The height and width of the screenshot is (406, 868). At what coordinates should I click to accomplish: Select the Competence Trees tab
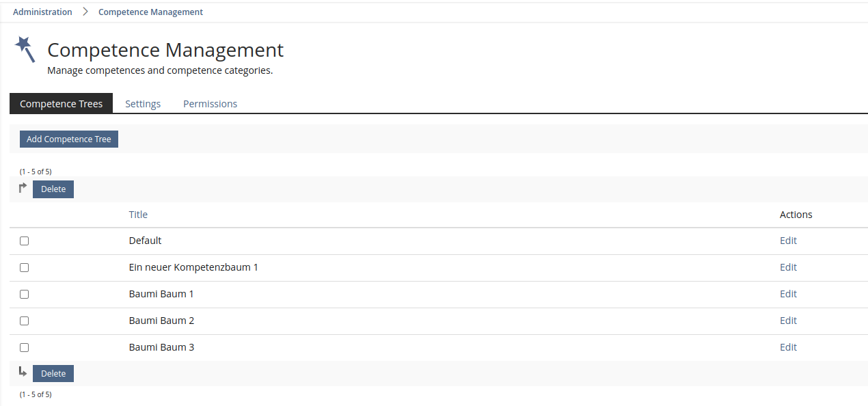coord(61,104)
